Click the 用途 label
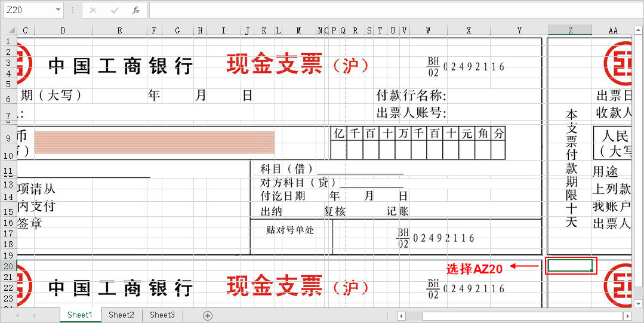 (x=605, y=171)
